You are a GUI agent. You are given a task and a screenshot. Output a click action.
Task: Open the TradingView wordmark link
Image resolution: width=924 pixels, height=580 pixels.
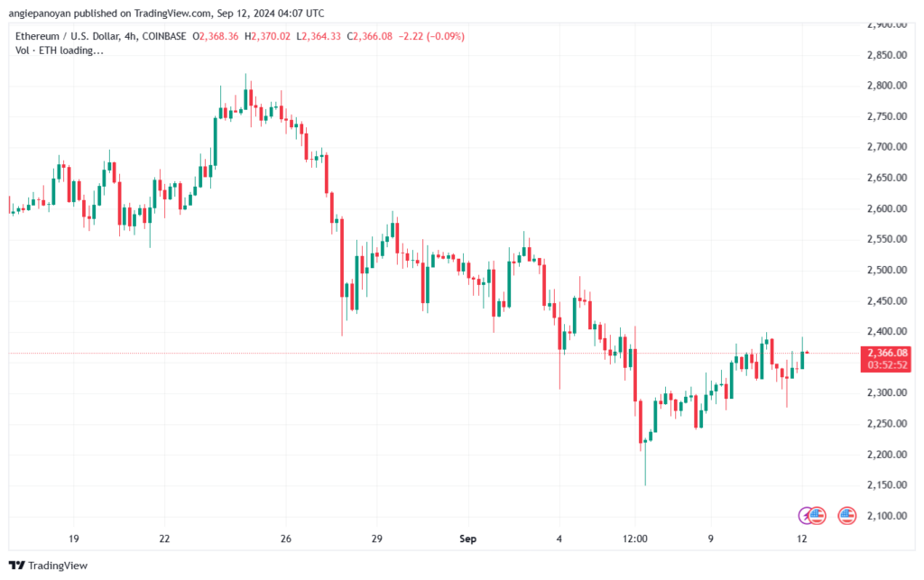pyautogui.click(x=58, y=566)
